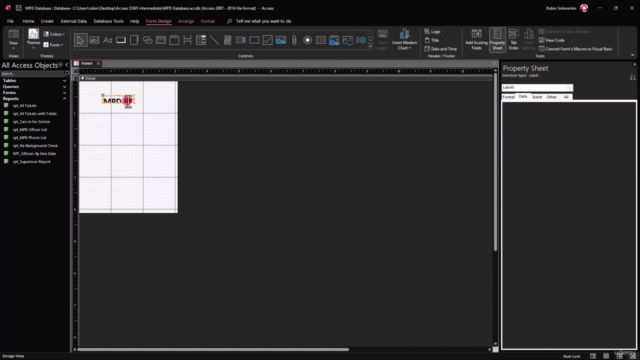640x360 pixels.
Task: Click Tell me what you want to do
Action: (x=264, y=21)
